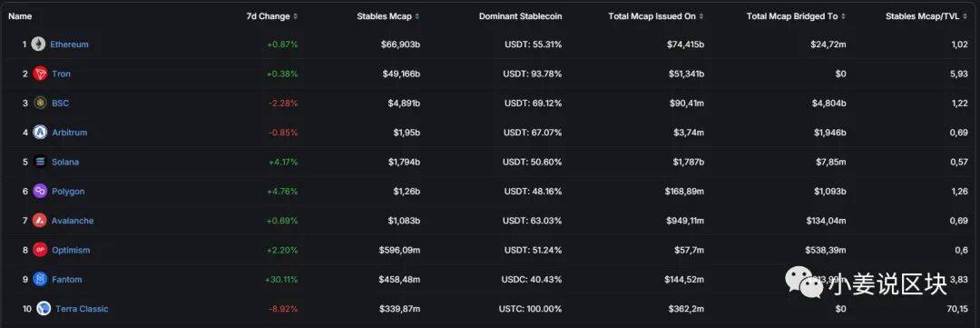Click the Tron red logo icon
The width and height of the screenshot is (980, 328).
coord(40,74)
